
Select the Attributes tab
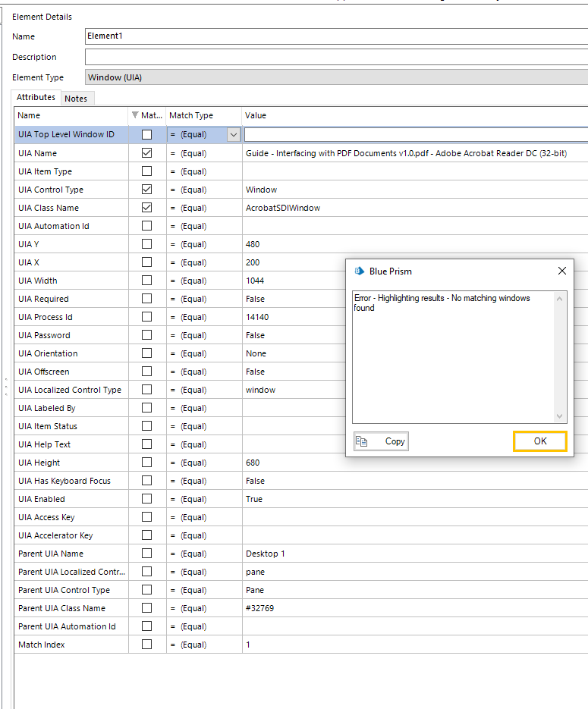[36, 98]
